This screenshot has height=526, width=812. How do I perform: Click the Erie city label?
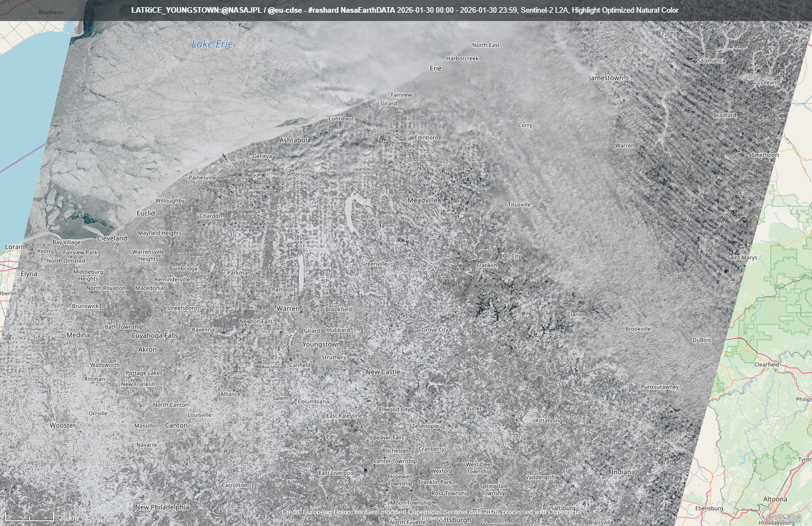(436, 68)
